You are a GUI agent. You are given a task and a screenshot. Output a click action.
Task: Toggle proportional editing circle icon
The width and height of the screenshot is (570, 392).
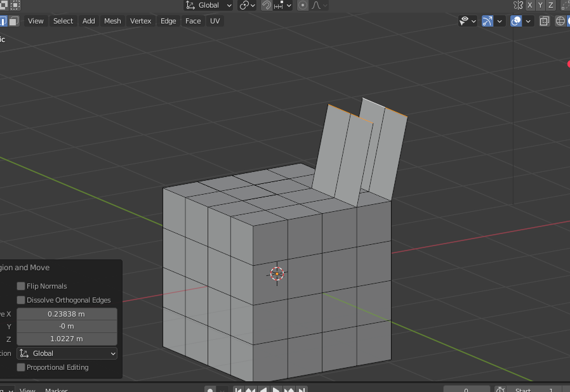point(302,5)
